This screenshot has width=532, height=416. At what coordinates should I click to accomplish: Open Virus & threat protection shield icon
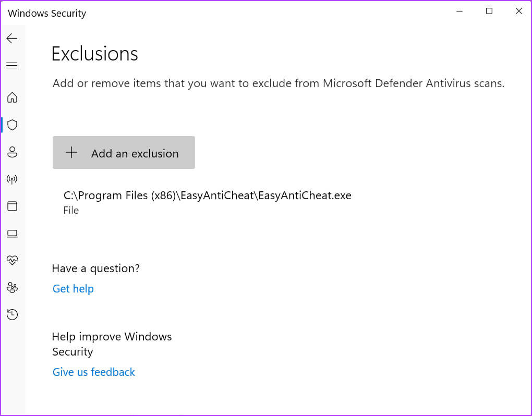click(x=12, y=125)
